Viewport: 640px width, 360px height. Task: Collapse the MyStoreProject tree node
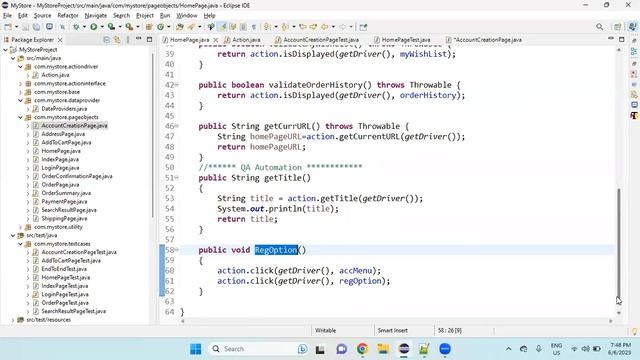pos(5,50)
